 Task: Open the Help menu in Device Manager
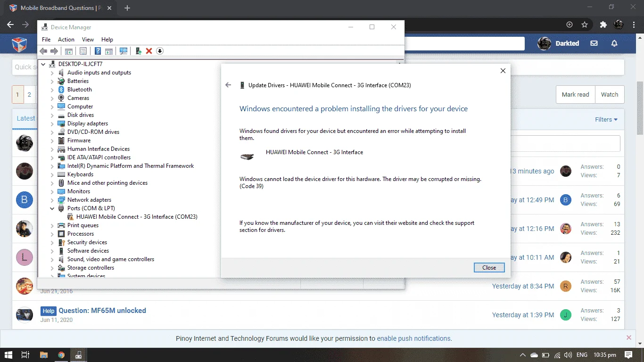(107, 40)
